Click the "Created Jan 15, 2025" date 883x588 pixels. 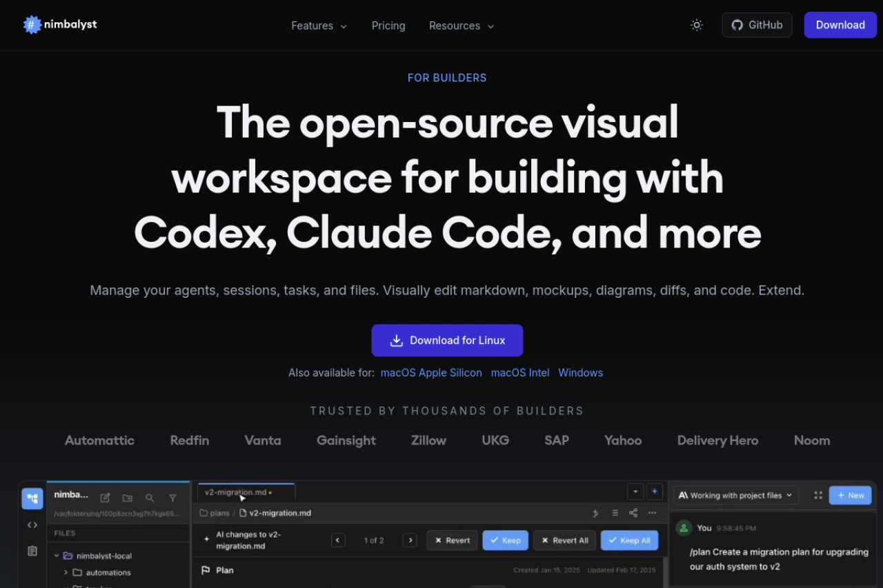click(546, 570)
